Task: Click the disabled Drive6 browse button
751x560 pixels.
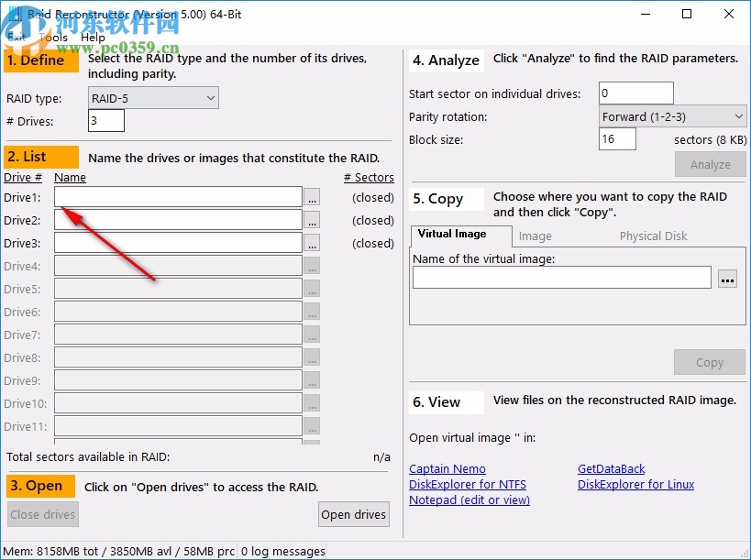Action: tap(312, 312)
